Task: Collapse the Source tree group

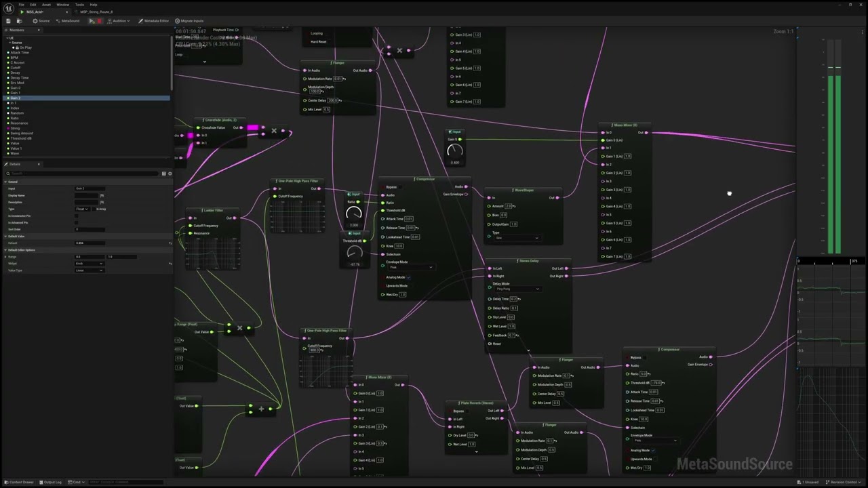Action: pos(10,43)
